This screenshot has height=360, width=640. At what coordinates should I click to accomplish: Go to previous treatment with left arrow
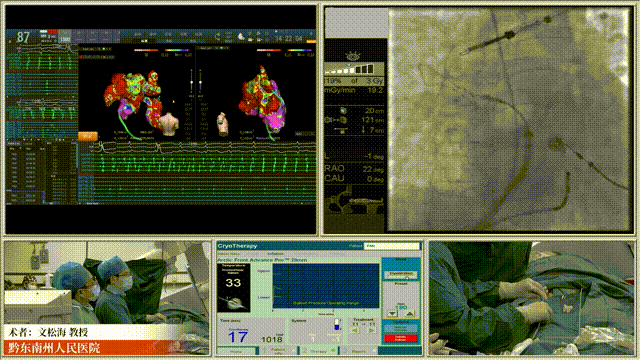pos(355,330)
